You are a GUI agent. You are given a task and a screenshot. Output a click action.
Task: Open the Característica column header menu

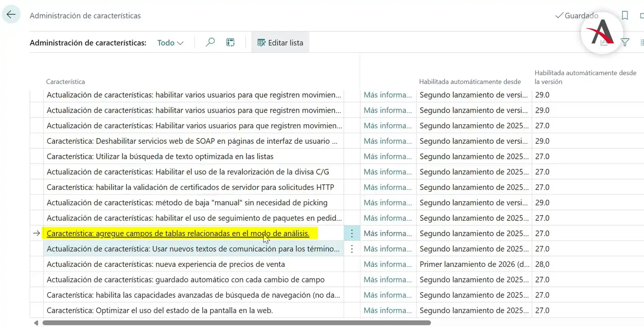[65, 81]
